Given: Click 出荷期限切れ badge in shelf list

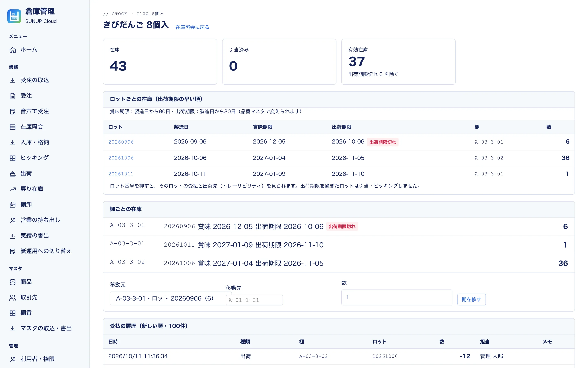Looking at the screenshot, I should tap(342, 227).
